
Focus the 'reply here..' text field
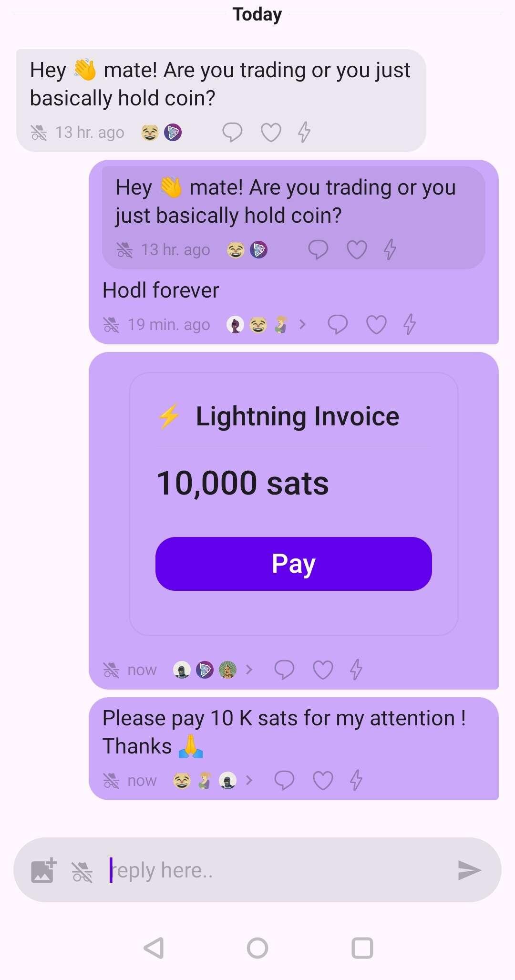point(279,870)
